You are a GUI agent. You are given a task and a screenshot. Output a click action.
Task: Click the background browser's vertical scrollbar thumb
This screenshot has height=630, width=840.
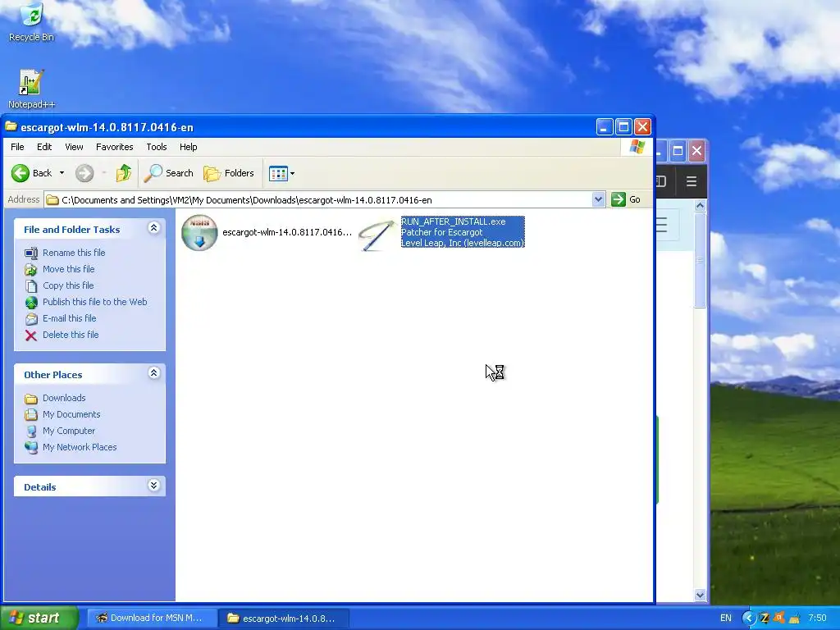click(701, 260)
